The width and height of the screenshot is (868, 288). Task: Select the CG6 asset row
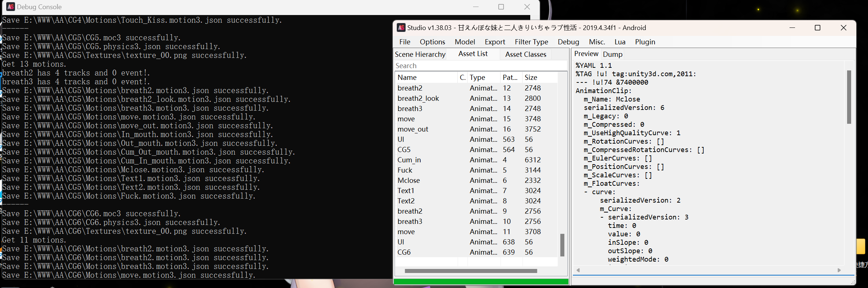476,252
